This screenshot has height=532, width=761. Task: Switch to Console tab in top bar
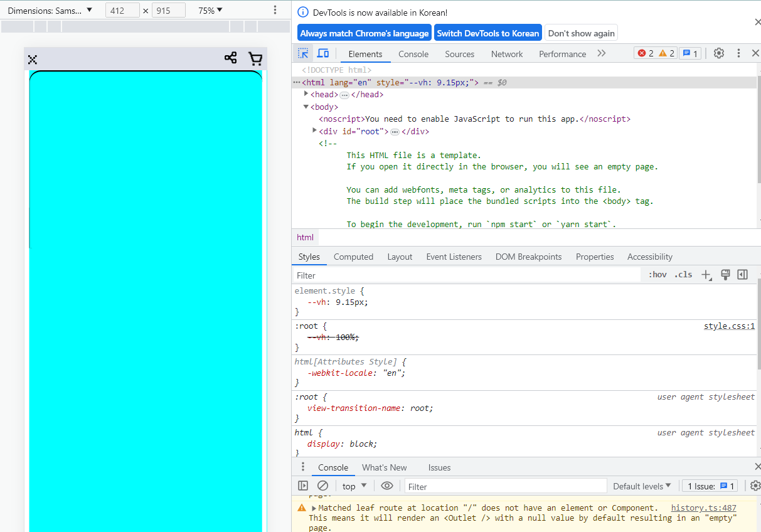click(413, 54)
